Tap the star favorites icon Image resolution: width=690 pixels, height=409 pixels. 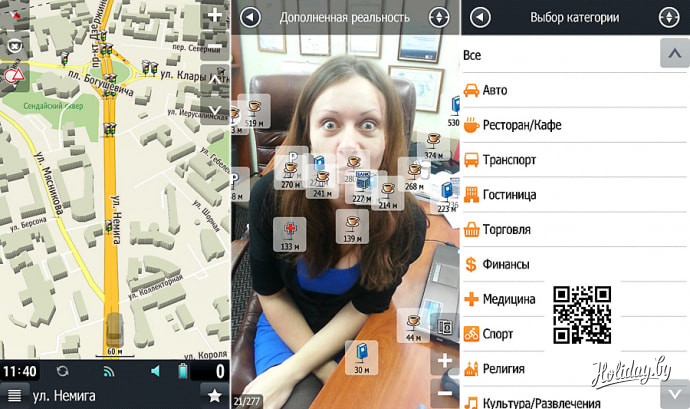214,395
